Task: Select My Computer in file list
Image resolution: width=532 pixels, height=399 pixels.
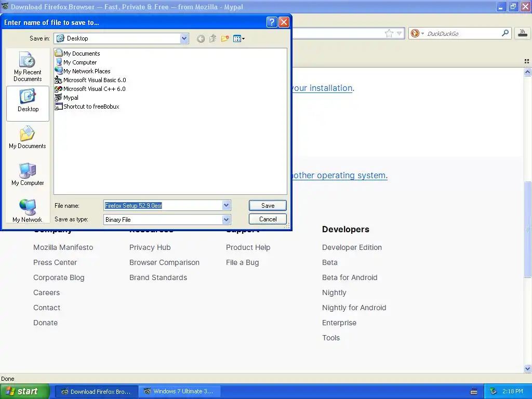Action: [x=76, y=62]
